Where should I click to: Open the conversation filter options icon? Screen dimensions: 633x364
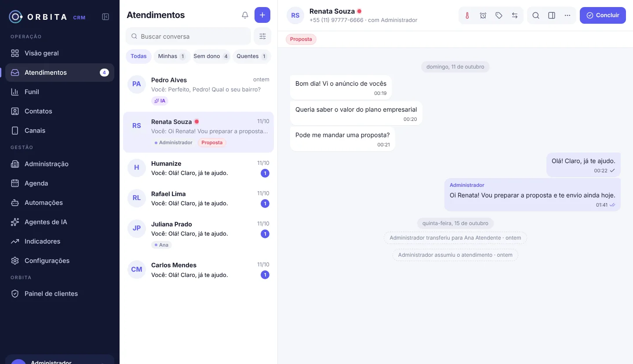point(262,36)
